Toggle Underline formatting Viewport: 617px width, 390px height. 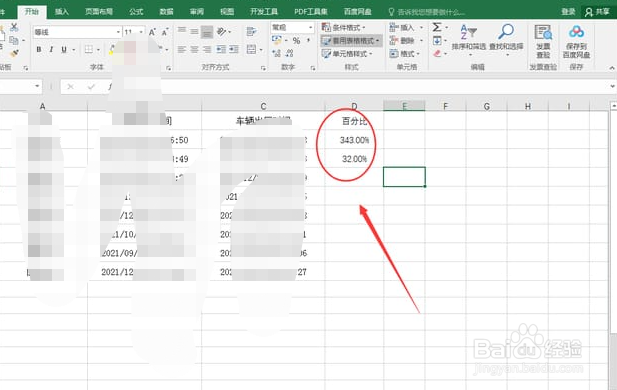[x=64, y=50]
